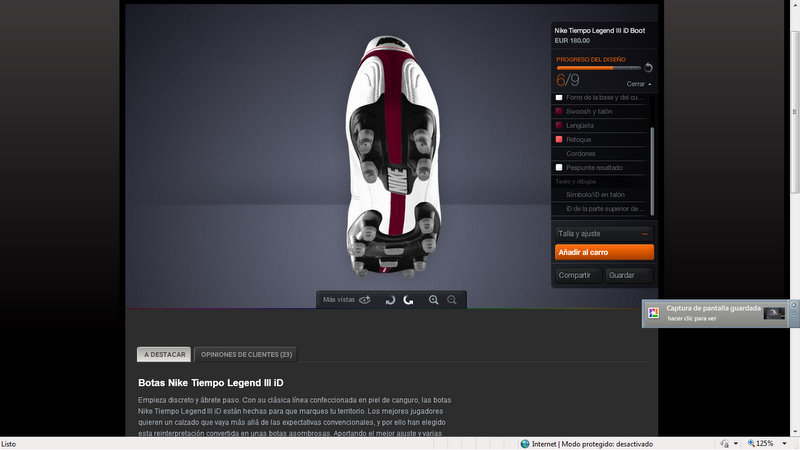Click the protected mode security icon in the status bar

(724, 444)
